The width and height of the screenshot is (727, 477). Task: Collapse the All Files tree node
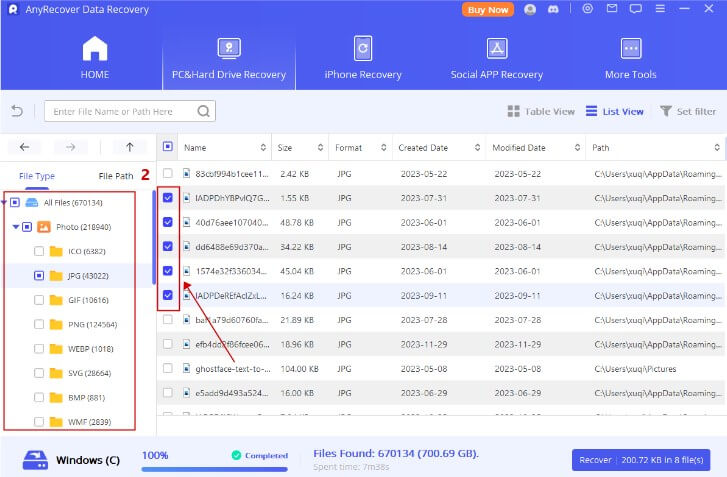(5, 203)
